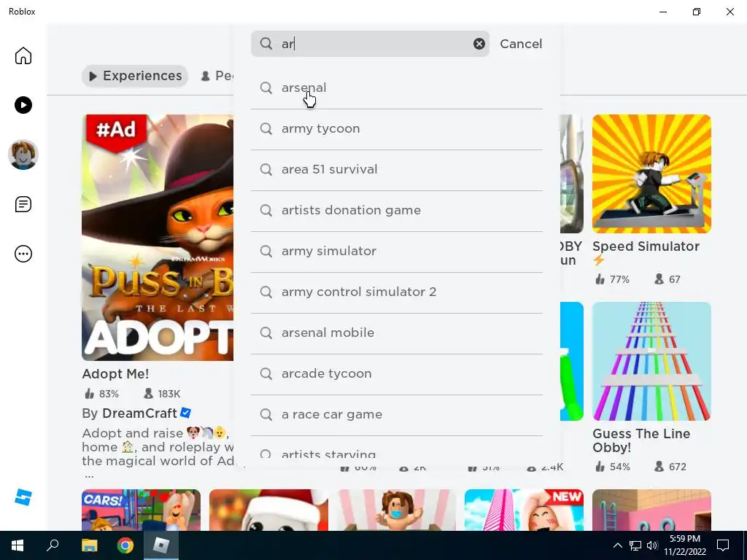Open the Windows notification center
Viewport: 747px width, 560px height.
click(723, 545)
